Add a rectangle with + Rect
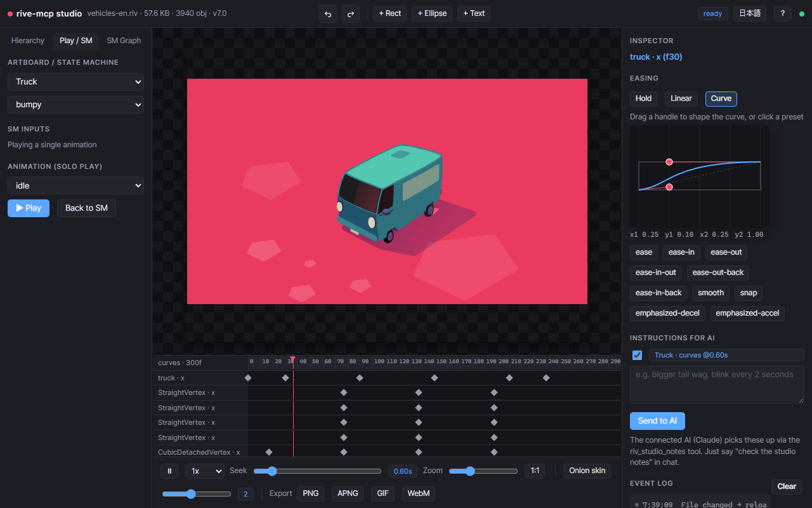 (x=390, y=13)
